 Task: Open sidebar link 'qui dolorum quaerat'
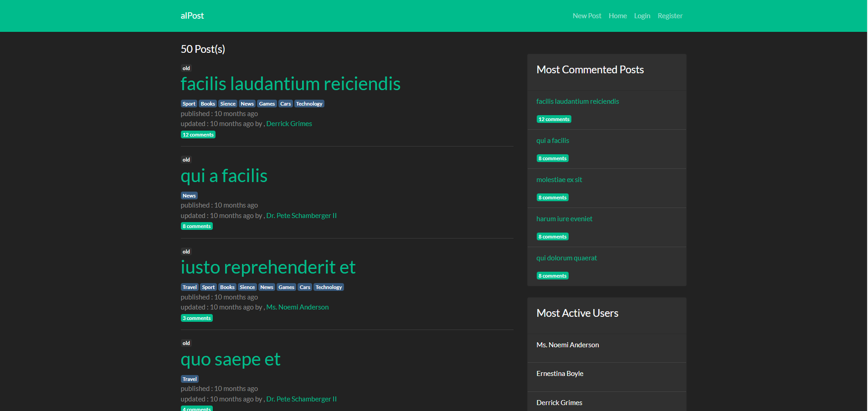tap(566, 258)
